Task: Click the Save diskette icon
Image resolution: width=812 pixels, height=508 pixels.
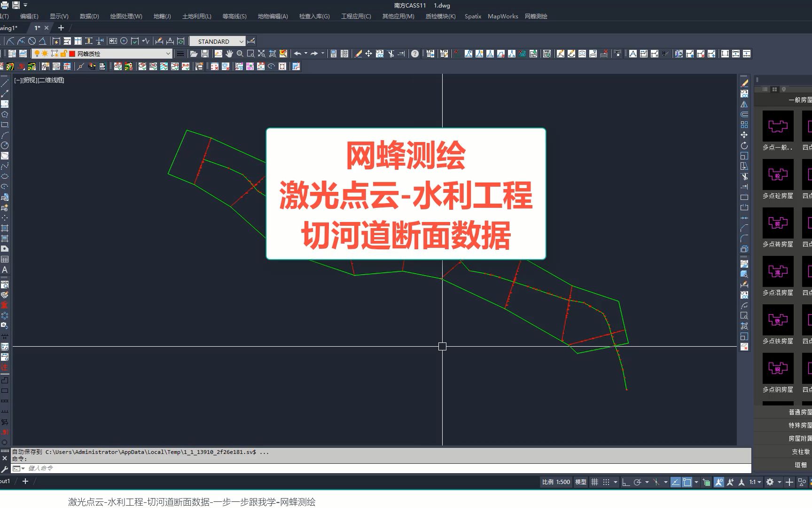Action: pos(205,54)
